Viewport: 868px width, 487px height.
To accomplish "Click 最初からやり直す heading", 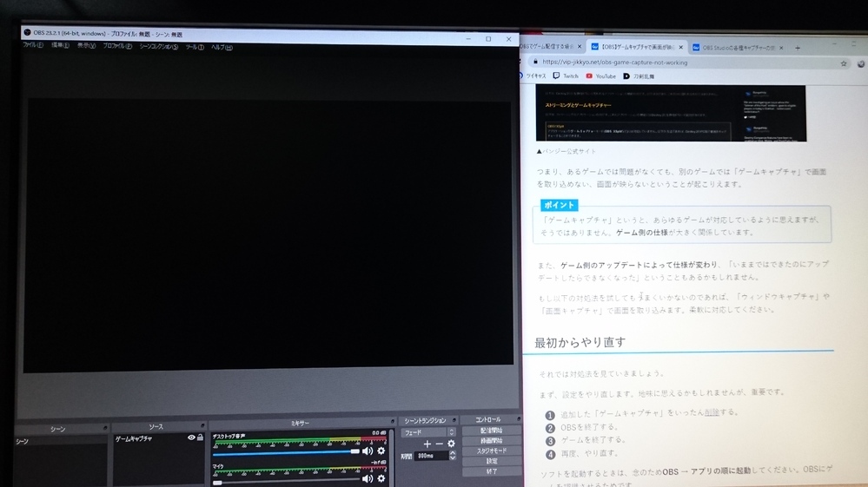I will (580, 342).
